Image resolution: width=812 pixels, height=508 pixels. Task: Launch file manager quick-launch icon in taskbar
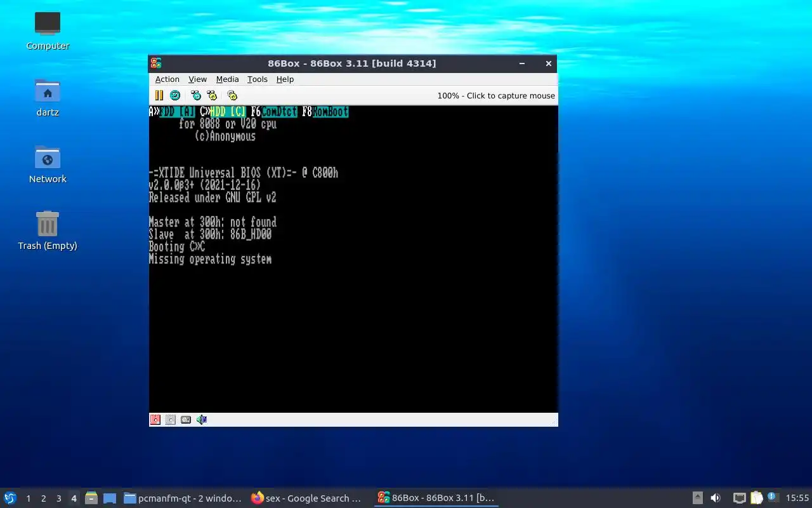pyautogui.click(x=91, y=498)
